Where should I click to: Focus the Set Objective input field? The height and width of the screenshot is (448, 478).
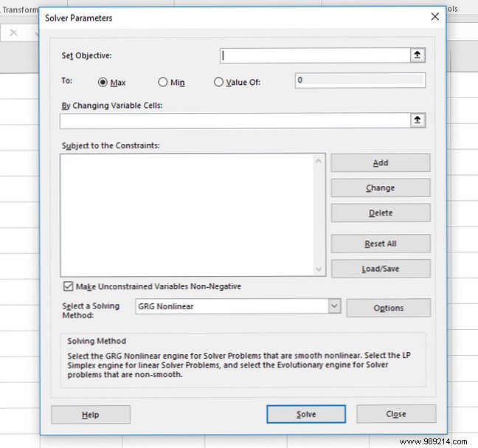315,55
